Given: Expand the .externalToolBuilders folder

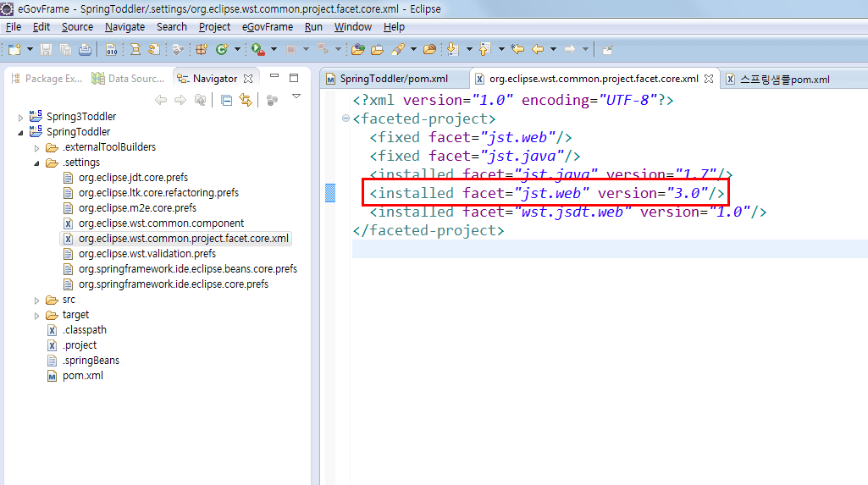Looking at the screenshot, I should 36,148.
